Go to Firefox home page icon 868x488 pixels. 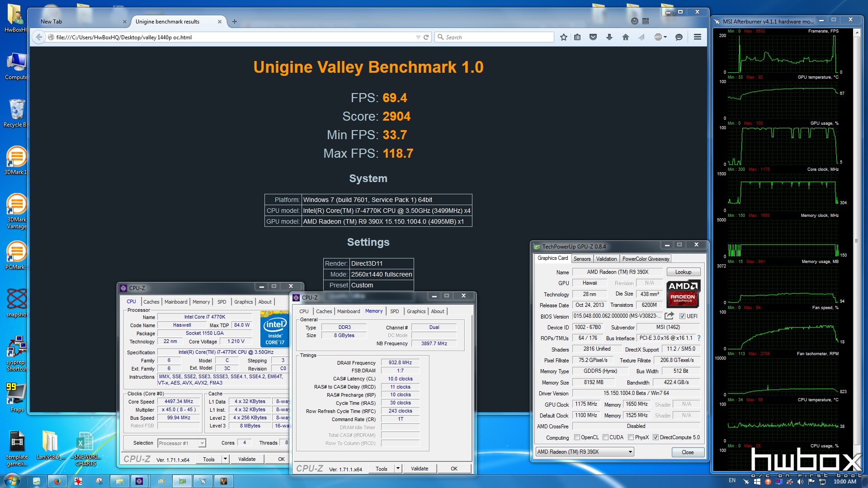(x=626, y=37)
